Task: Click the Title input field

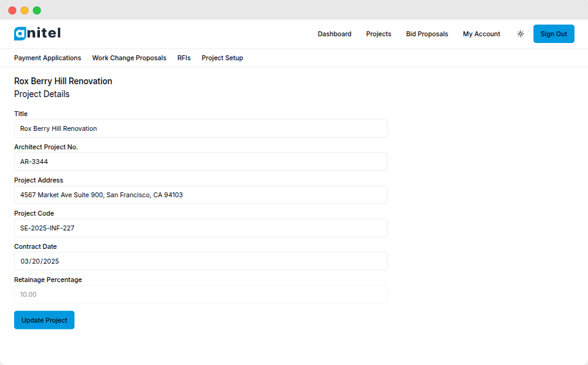Action: point(200,128)
